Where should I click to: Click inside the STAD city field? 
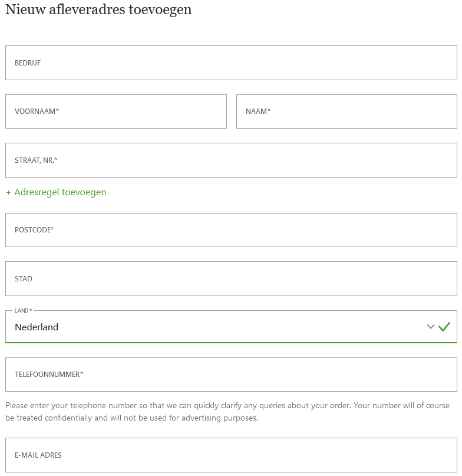[x=231, y=278]
